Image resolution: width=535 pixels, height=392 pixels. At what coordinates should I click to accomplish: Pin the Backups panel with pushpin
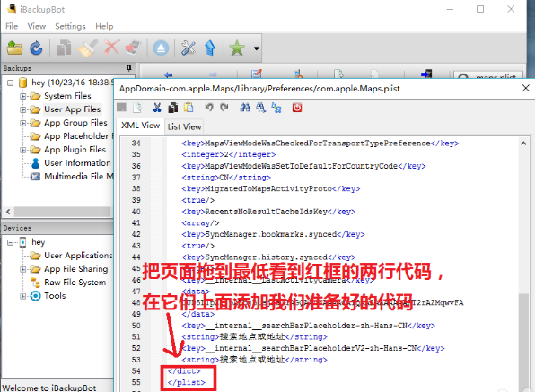click(129, 68)
